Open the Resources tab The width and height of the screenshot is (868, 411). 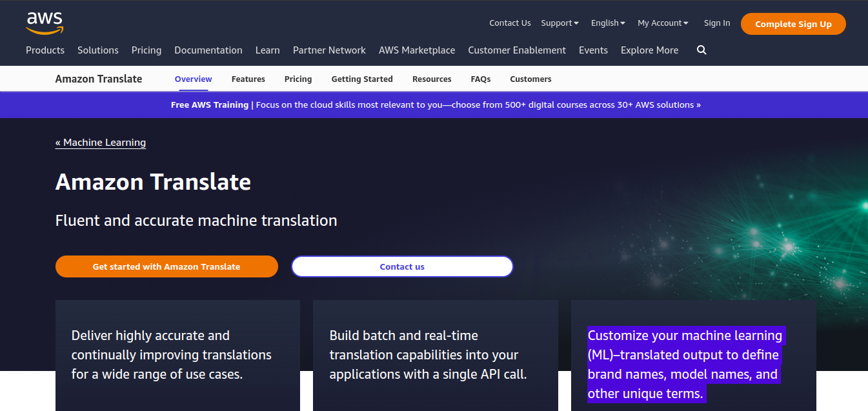[432, 79]
